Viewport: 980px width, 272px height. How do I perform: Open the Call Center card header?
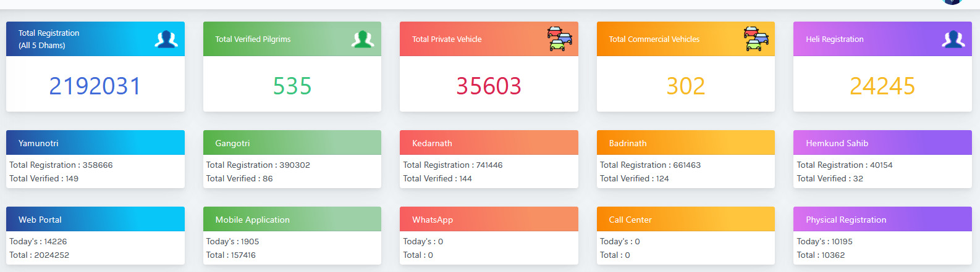(x=685, y=220)
